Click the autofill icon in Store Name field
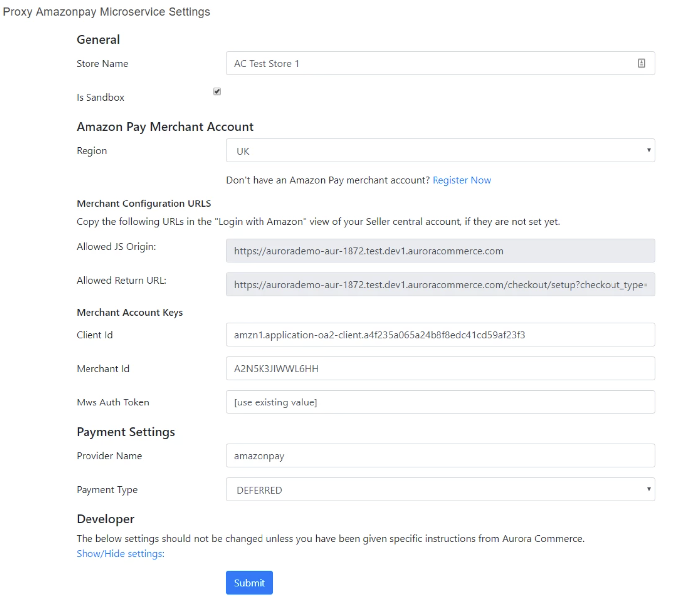The image size is (700, 603). point(641,63)
